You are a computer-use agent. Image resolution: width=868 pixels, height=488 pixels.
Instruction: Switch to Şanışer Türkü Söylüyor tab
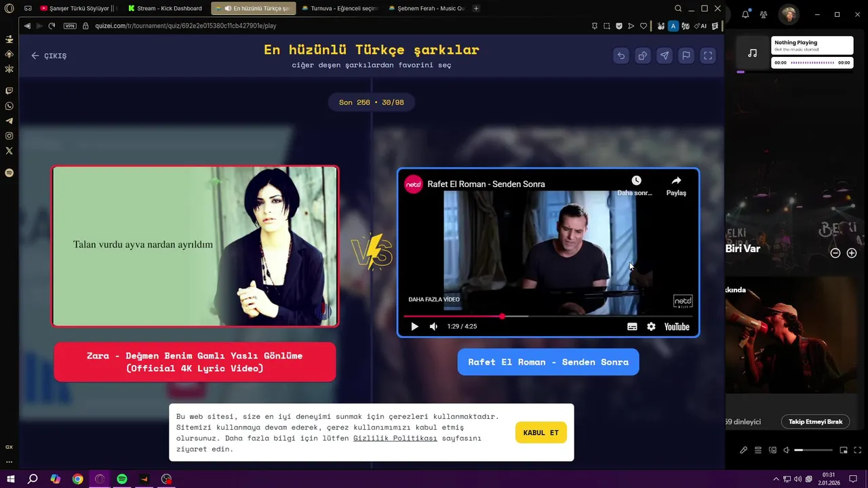click(79, 8)
